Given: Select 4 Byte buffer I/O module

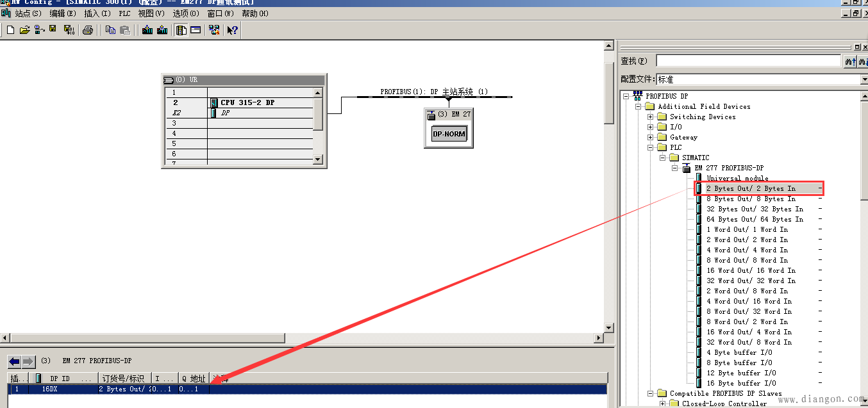Looking at the screenshot, I should pos(739,352).
